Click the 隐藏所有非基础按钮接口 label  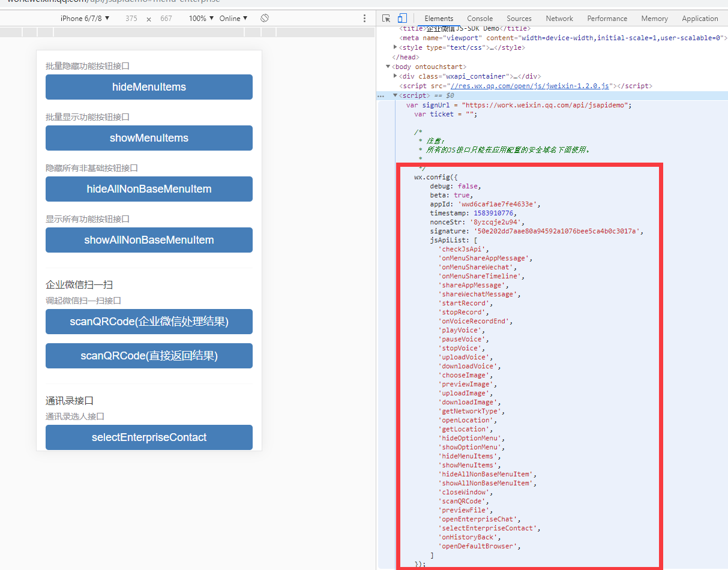pyautogui.click(x=92, y=168)
